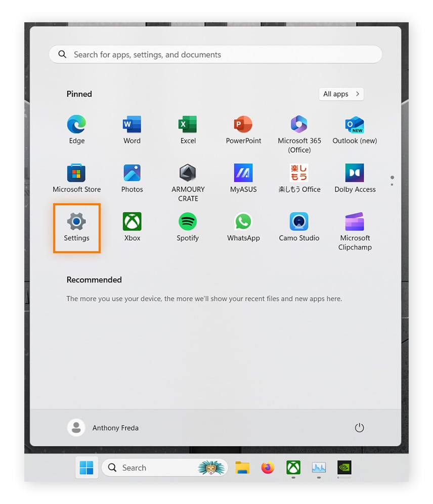433x504 pixels.
Task: Click the Anthony Freda account name
Action: click(115, 427)
